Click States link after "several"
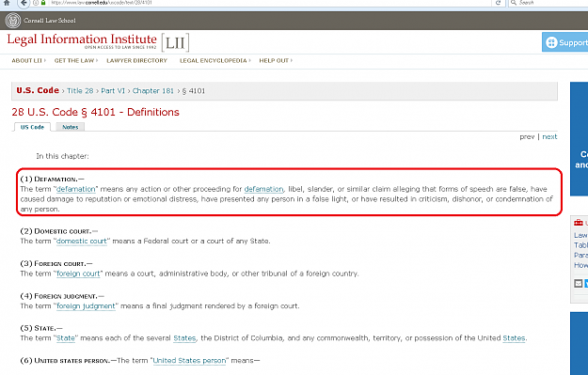 [x=184, y=338]
